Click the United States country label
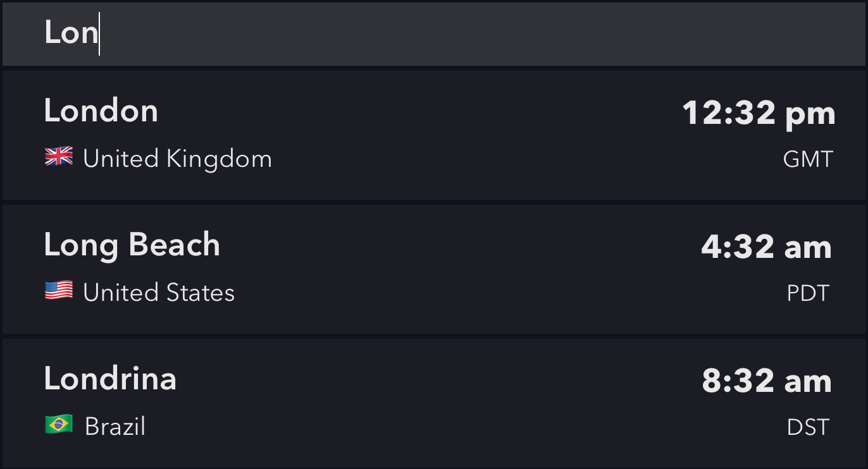This screenshot has width=868, height=469. pyautogui.click(x=159, y=293)
